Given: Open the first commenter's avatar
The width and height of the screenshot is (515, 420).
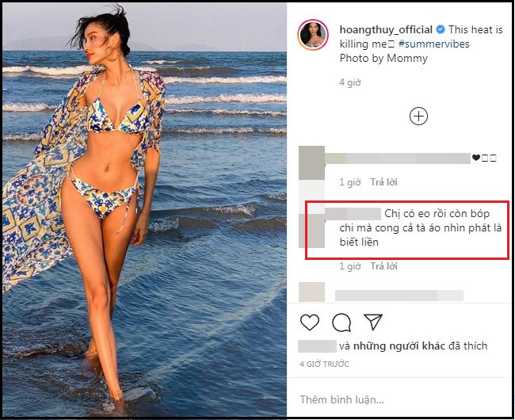Looking at the screenshot, I should (312, 164).
